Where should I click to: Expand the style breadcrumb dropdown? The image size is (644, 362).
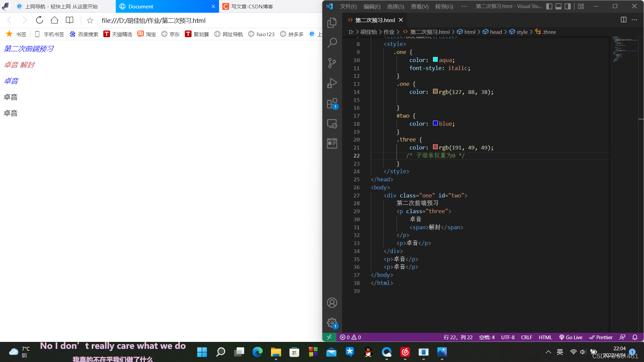point(522,32)
